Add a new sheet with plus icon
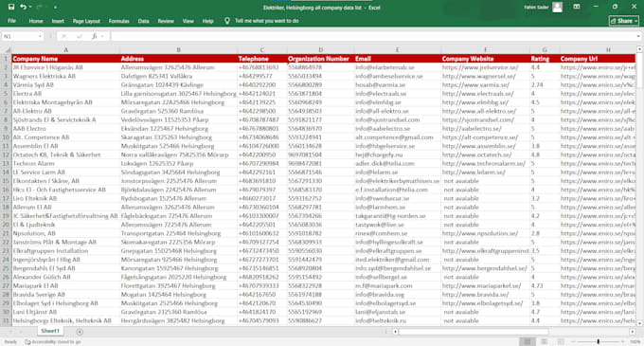This screenshot has height=346, width=644. pos(80,332)
